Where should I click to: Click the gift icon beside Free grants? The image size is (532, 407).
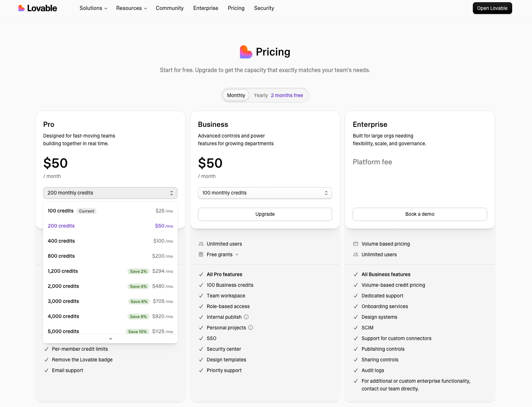coord(201,254)
